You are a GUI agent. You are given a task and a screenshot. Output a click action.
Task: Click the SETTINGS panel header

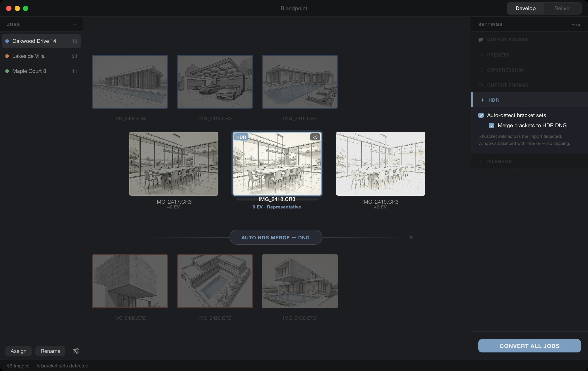click(490, 25)
